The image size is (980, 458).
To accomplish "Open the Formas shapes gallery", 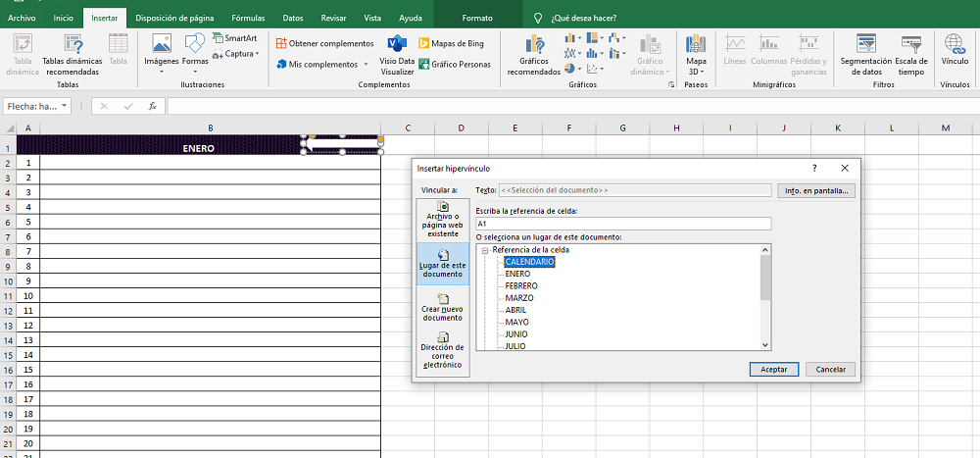I will [195, 55].
